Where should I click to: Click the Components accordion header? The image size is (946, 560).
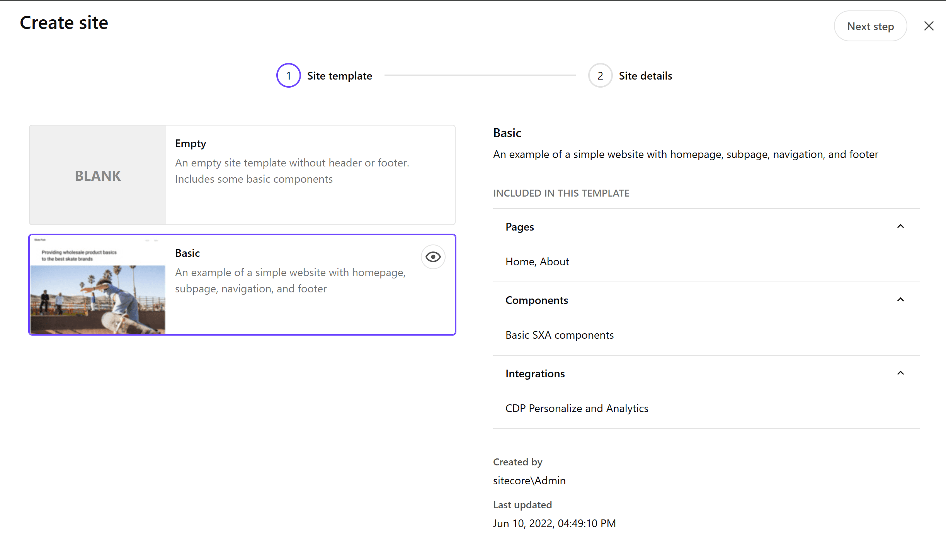point(536,300)
